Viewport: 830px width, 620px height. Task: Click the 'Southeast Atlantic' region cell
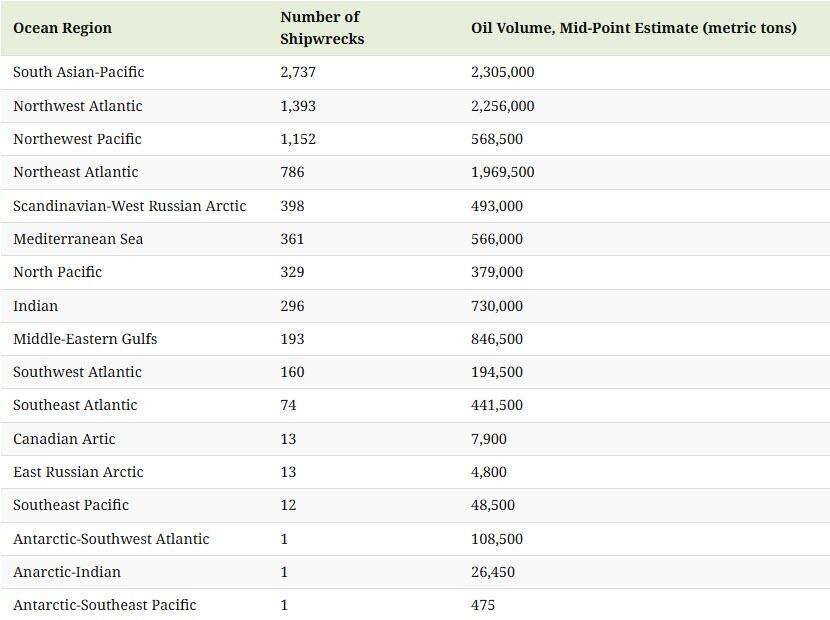(x=75, y=405)
